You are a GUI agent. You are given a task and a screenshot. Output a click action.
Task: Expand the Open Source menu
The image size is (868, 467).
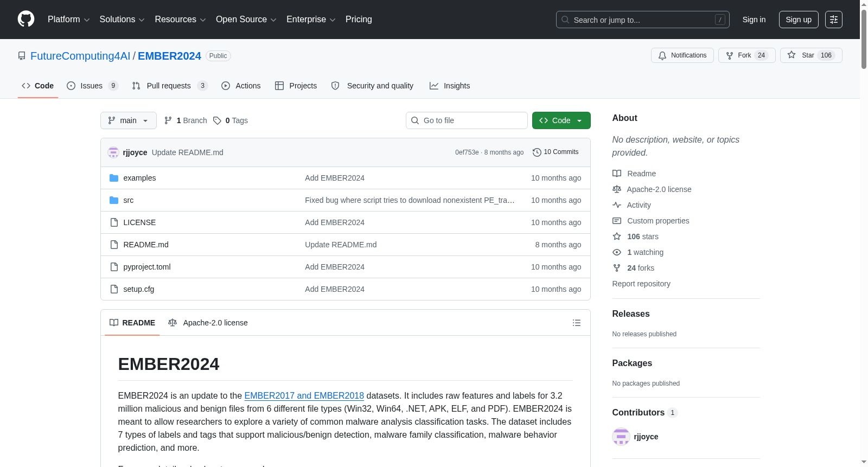(x=246, y=20)
